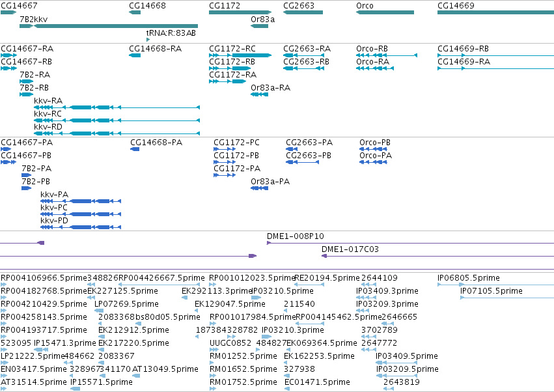This screenshot has height=392, width=554.
Task: Click the CG2663-PA protein label
Action: pos(309,143)
